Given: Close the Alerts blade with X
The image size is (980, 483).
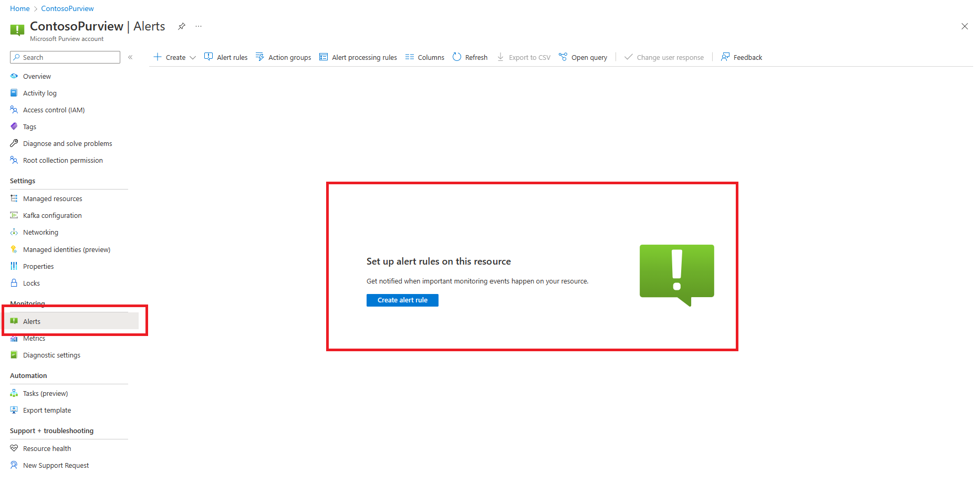Looking at the screenshot, I should 965,26.
